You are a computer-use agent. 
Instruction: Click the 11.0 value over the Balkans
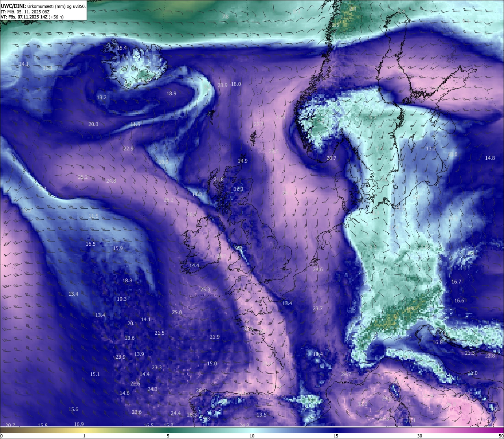pos(472,373)
